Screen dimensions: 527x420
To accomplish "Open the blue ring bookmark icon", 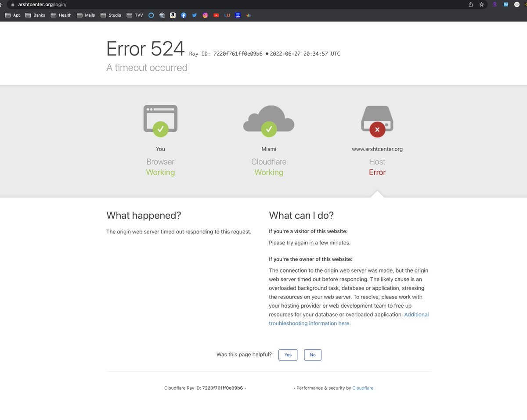I will 151,15.
